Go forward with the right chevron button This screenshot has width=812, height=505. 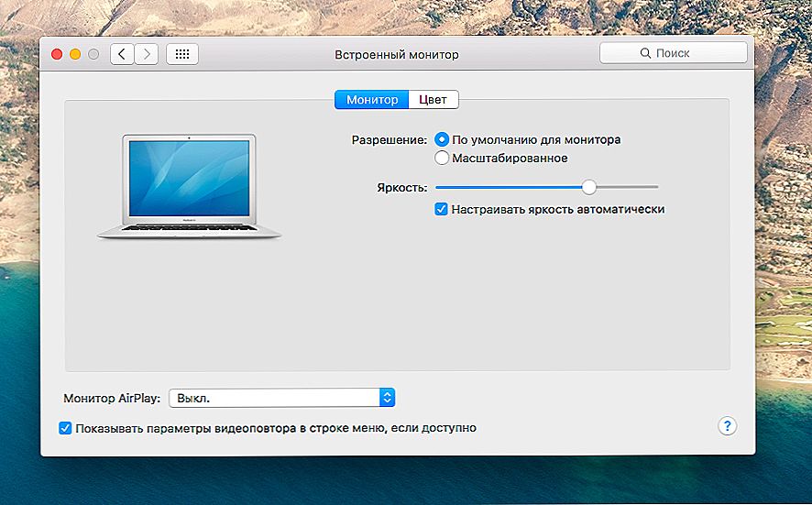[x=147, y=54]
